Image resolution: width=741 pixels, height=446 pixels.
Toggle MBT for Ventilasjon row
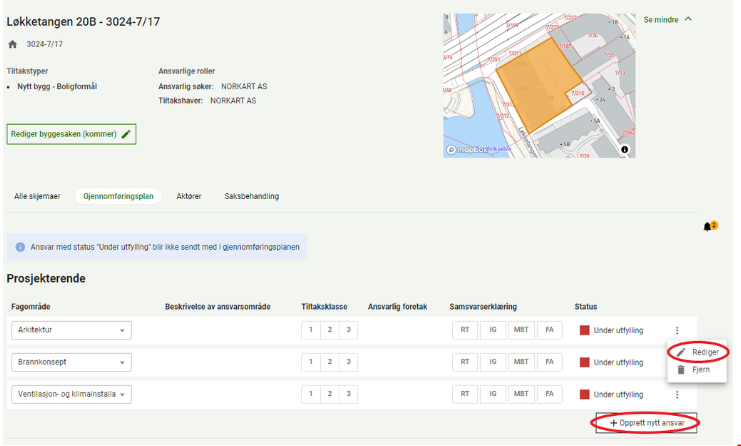[521, 395]
